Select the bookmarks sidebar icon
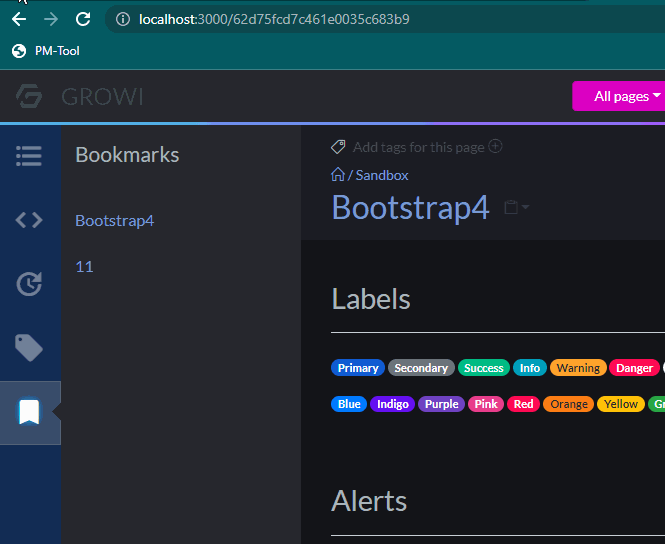This screenshot has width=665, height=544. pyautogui.click(x=29, y=412)
